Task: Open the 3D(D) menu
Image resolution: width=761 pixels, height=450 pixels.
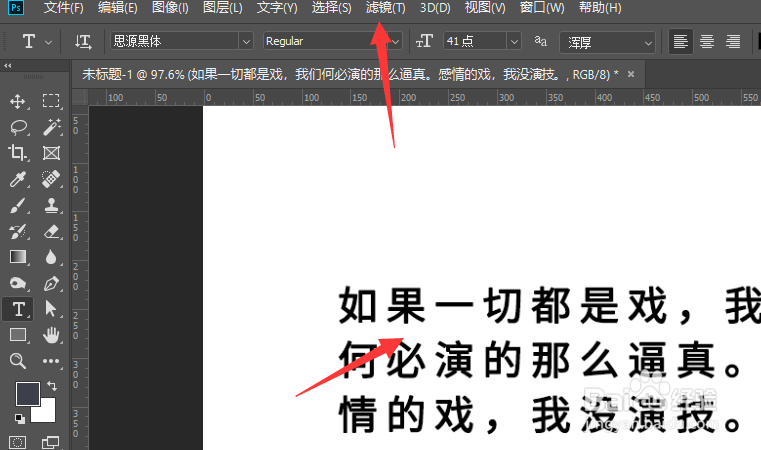Action: 435,8
